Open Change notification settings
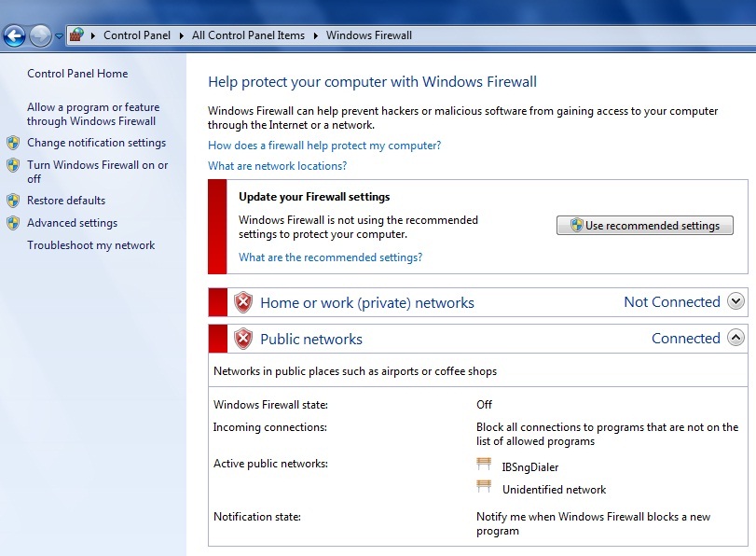This screenshot has height=556, width=756. [x=96, y=143]
